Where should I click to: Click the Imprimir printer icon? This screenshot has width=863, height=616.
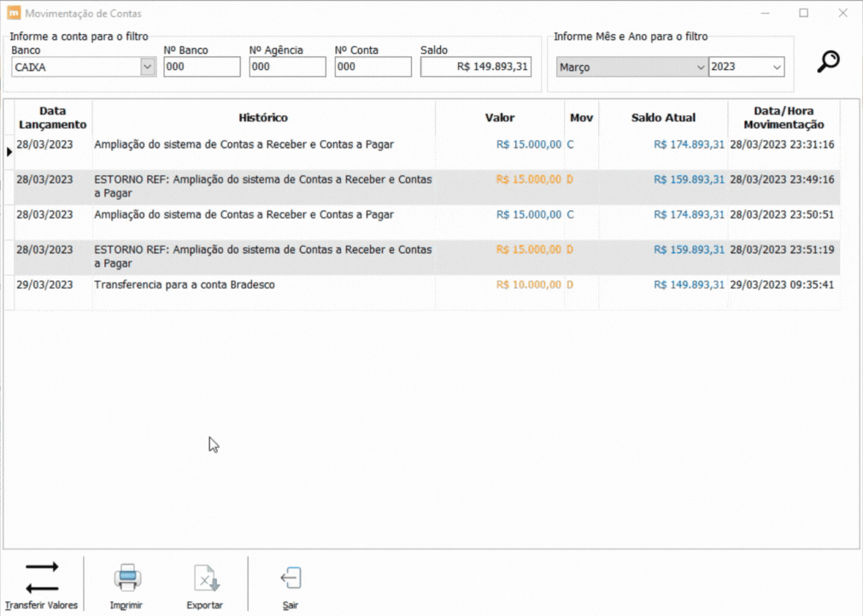tap(127, 578)
